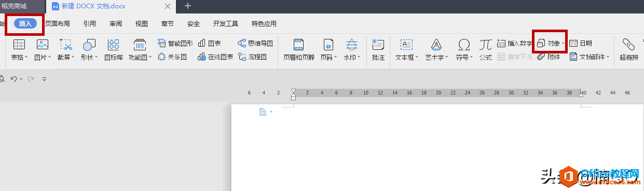
Task: Click the Function Chart (功能图) icon
Action: coord(140,45)
